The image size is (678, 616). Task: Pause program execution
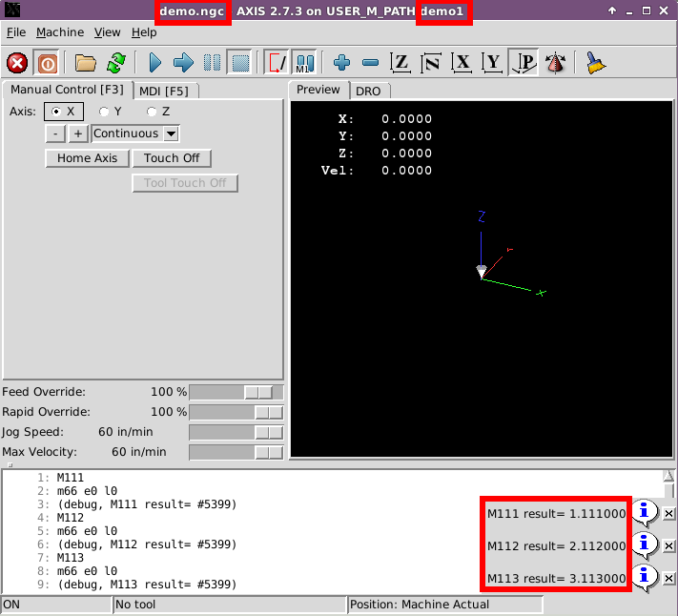[213, 63]
